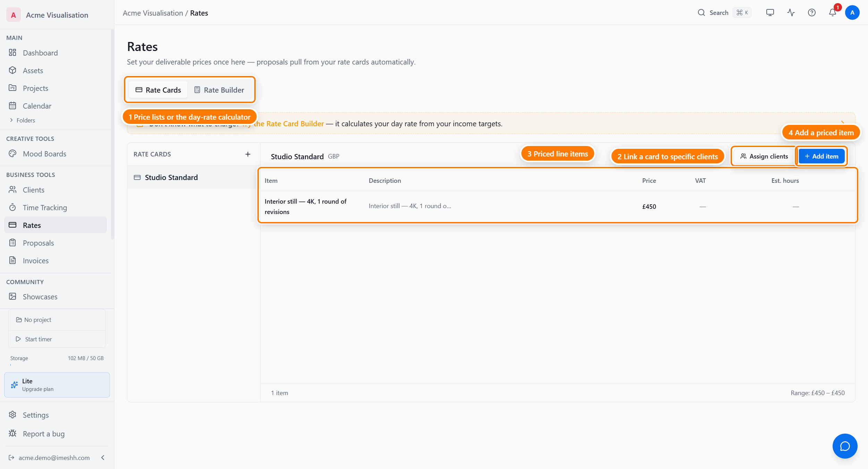Switch to the Rate Cards tab
Viewport: 868px width, 469px height.
158,90
